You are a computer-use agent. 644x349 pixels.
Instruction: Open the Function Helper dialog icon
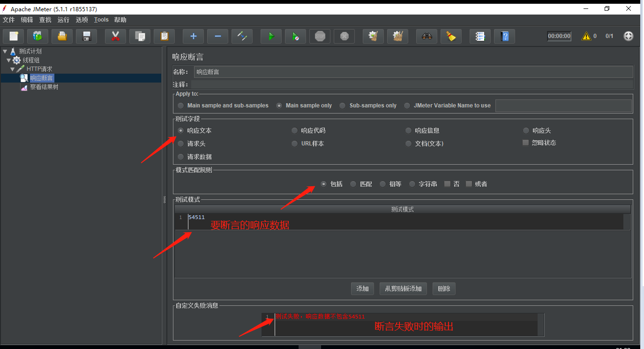[480, 36]
